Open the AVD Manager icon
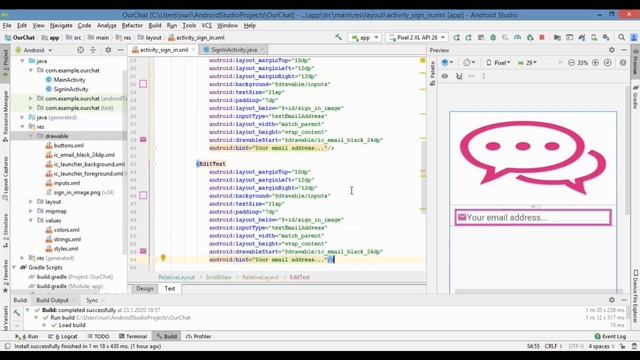 click(x=594, y=38)
